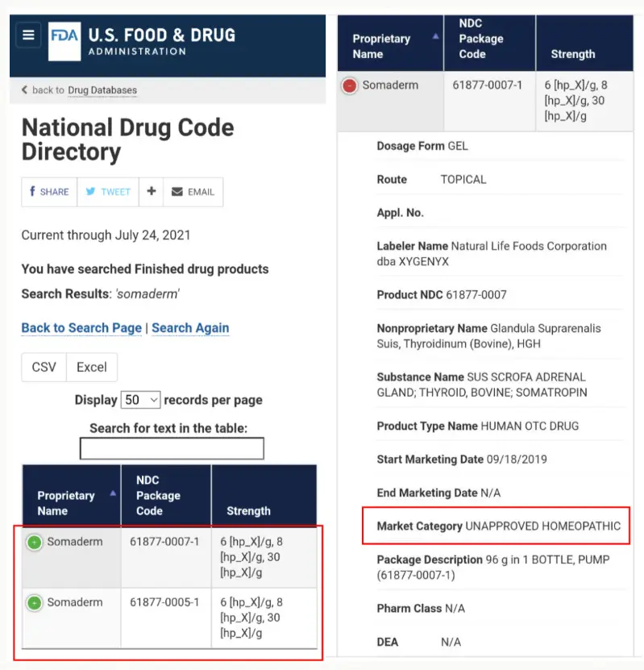Click the back chevron arrow
The width and height of the screenshot is (644, 670).
click(x=24, y=89)
